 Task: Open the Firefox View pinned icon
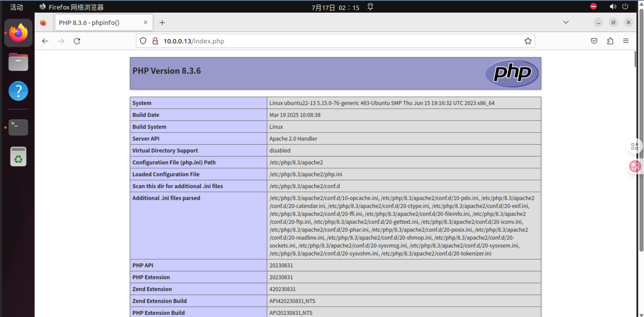44,23
